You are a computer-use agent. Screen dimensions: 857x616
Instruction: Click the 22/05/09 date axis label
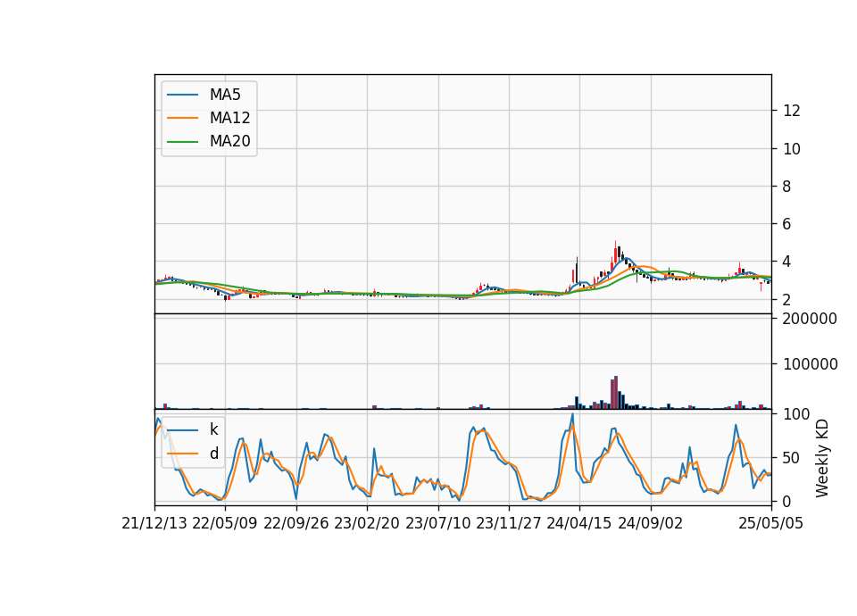[225, 523]
